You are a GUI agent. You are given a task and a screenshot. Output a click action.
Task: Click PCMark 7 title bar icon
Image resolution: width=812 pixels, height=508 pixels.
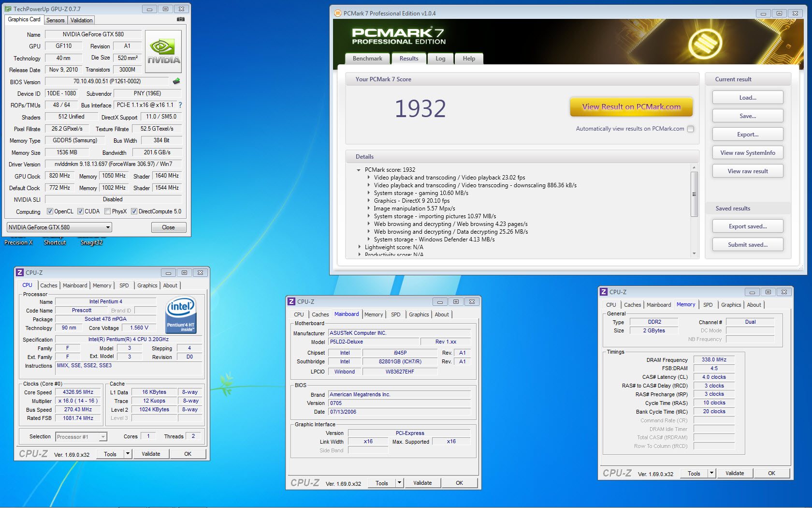click(x=337, y=13)
